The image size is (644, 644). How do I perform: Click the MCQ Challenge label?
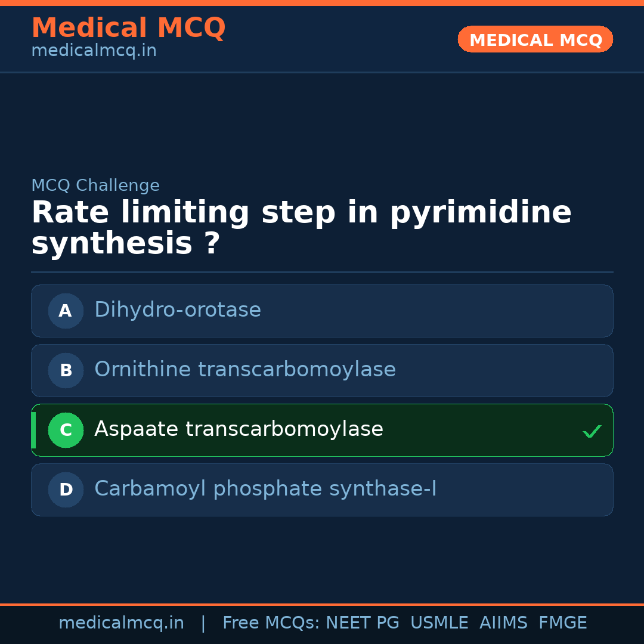pyautogui.click(x=95, y=185)
